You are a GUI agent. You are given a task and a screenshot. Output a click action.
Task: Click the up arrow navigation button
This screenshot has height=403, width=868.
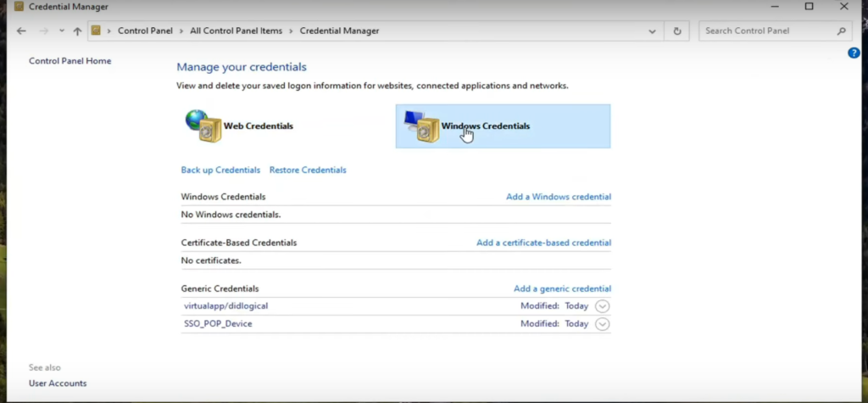pos(77,31)
